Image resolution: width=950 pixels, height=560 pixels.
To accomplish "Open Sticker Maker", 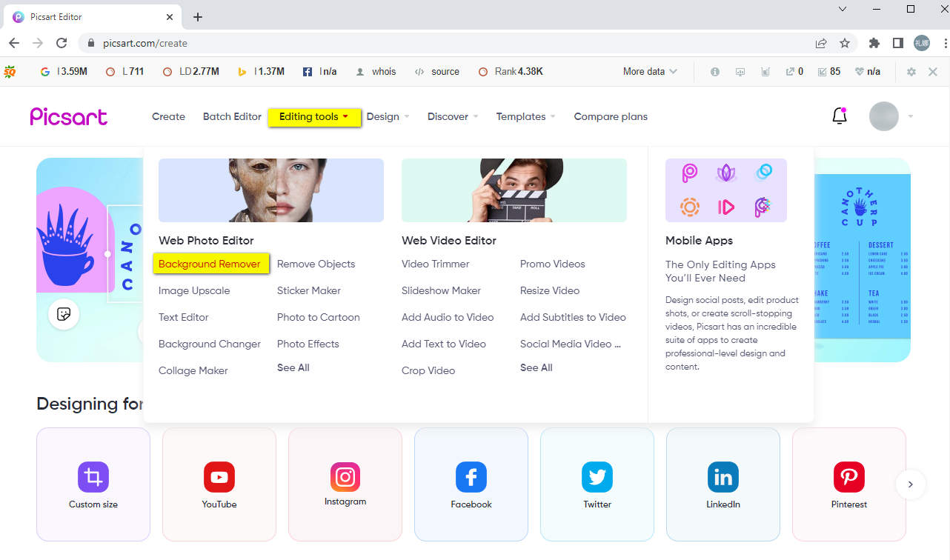I will coord(309,290).
